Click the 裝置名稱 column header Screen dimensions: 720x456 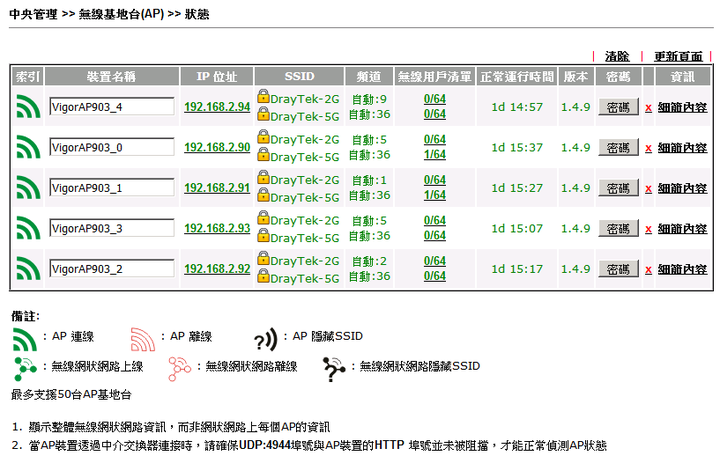tap(112, 76)
